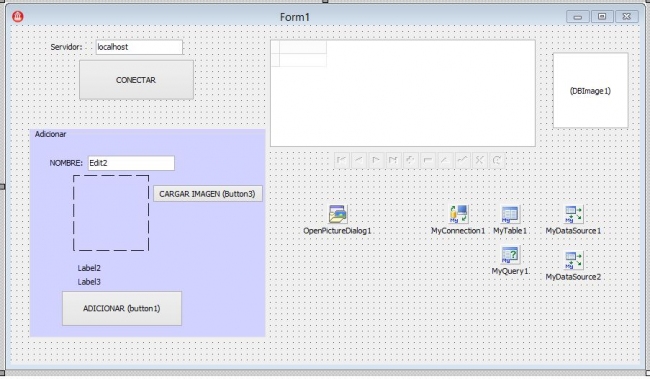This screenshot has width=650, height=379.
Task: Click the navigator Prior record button
Action: 359,160
